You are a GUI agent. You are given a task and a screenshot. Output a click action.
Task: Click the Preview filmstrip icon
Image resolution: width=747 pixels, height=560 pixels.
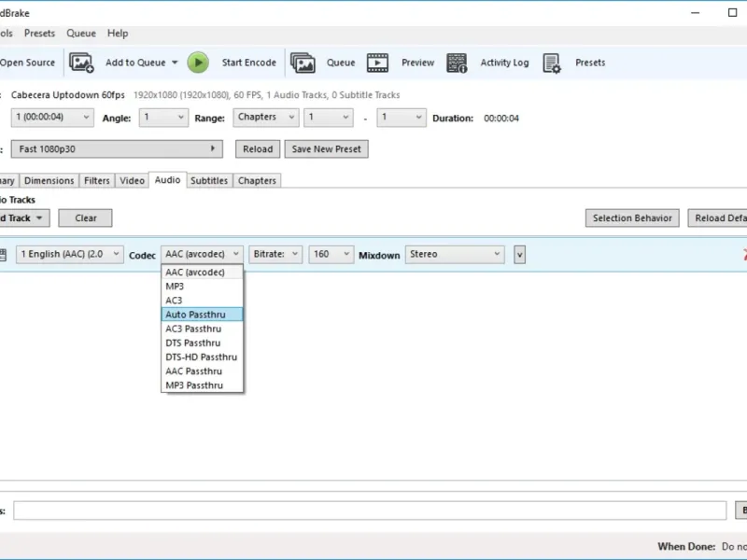377,63
